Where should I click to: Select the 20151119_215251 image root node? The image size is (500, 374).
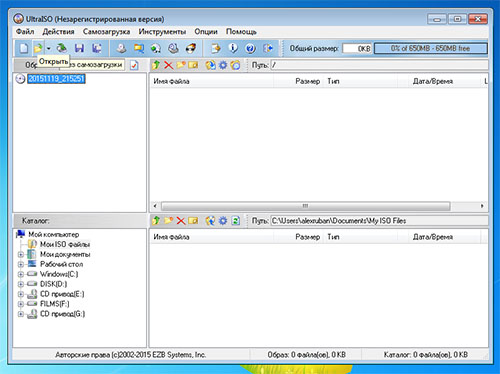point(56,79)
